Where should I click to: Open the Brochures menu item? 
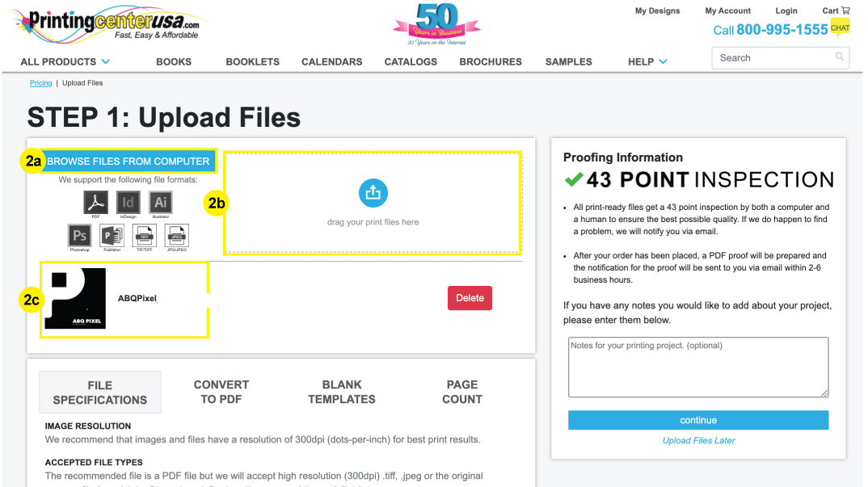pyautogui.click(x=491, y=61)
